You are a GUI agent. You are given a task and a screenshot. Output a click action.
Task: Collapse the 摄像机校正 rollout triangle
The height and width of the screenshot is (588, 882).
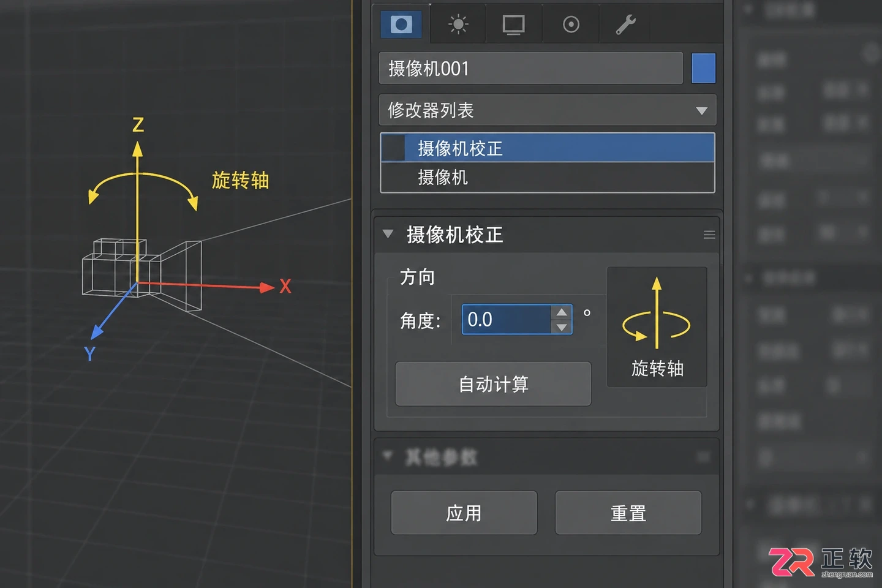388,233
